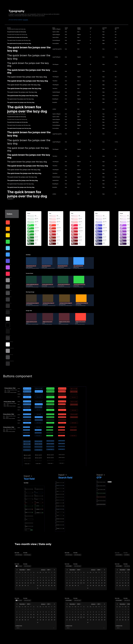133x644 pixels.
Task: Open the Pink palette card
Action: pos(77,228)
